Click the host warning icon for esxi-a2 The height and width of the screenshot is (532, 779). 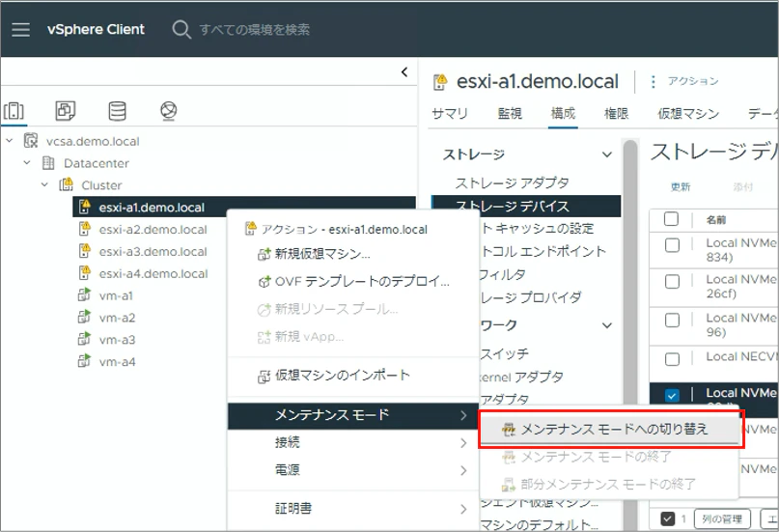(x=84, y=229)
